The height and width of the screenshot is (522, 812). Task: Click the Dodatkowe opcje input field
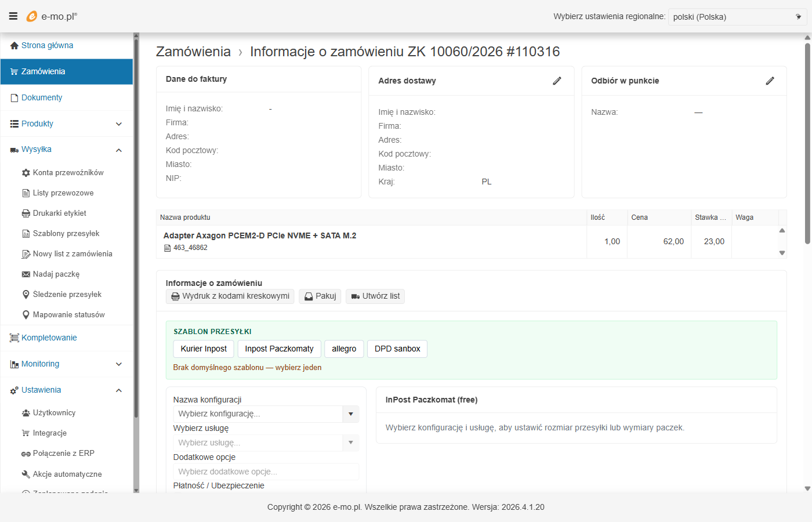266,472
